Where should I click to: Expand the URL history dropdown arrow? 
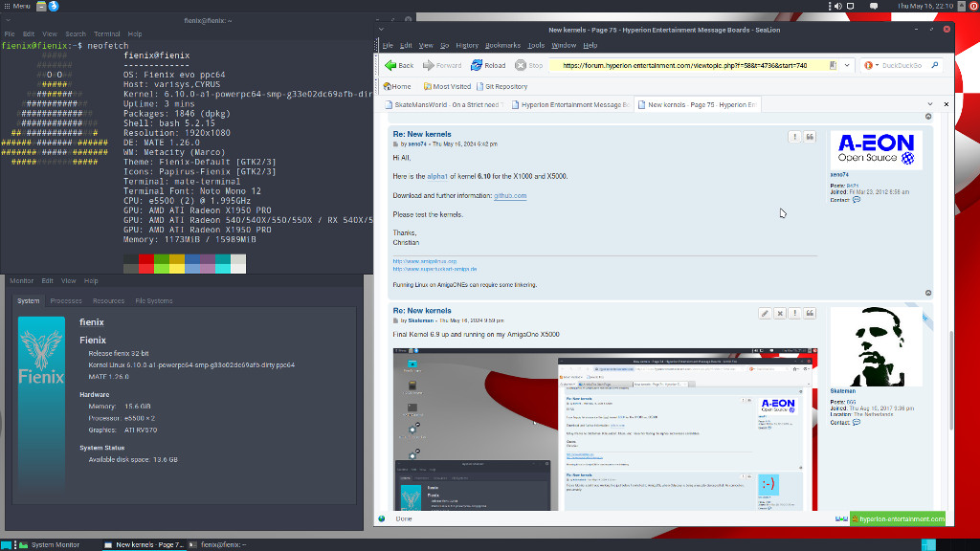[x=847, y=65]
